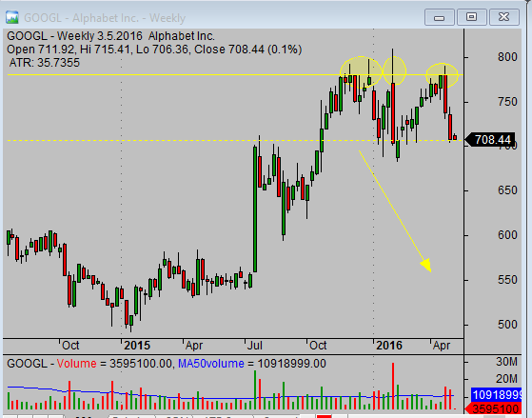This screenshot has height=418, width=532.
Task: Minimize the GOOGL weekly chart window
Action: (440, 17)
